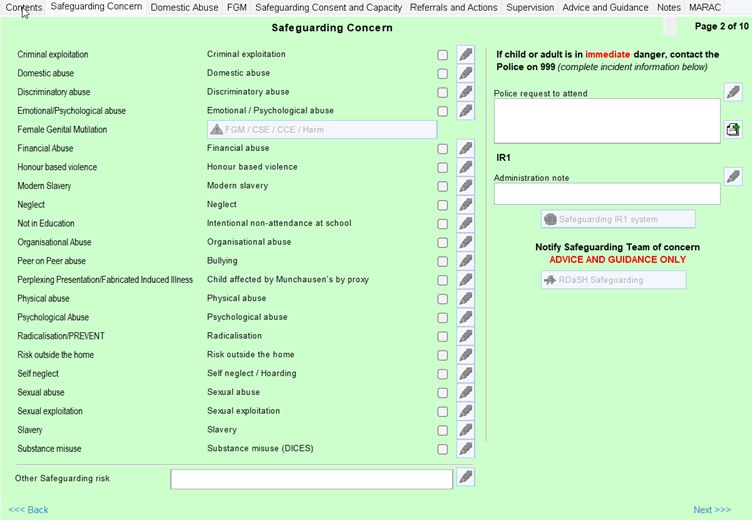Image resolution: width=752 pixels, height=520 pixels.
Task: Click pencil icon for Police request to attend
Action: click(733, 92)
